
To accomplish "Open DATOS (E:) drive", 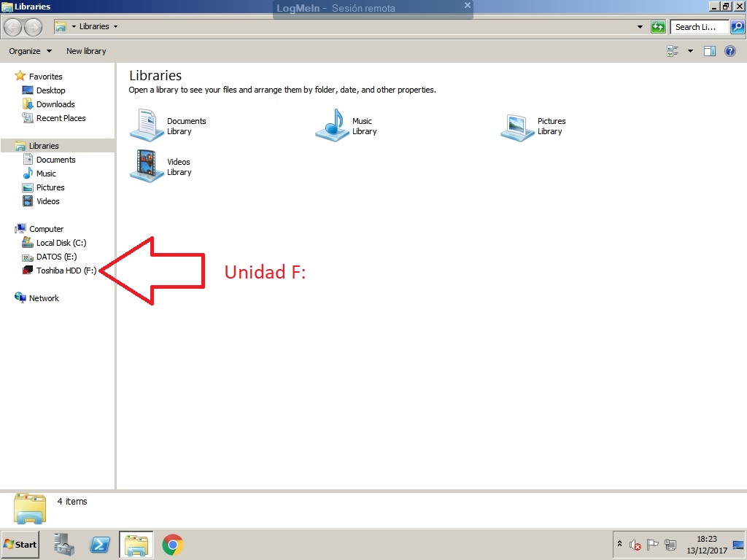I will (49, 257).
